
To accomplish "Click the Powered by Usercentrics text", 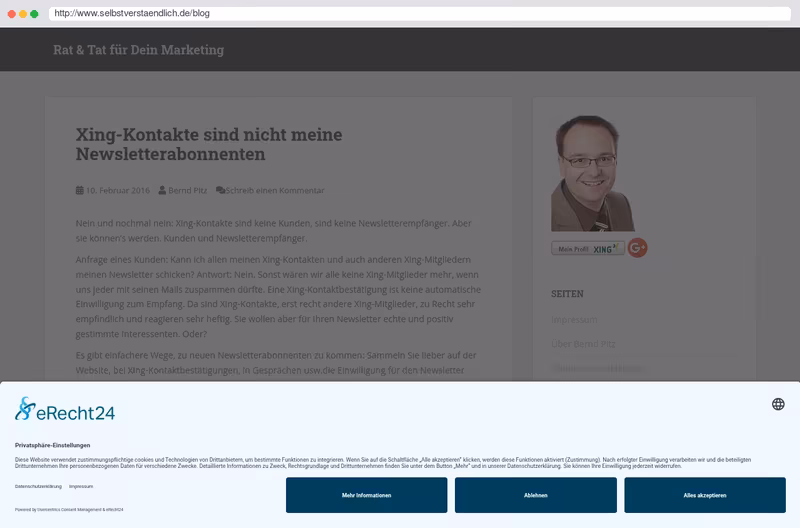I will pyautogui.click(x=69, y=510).
